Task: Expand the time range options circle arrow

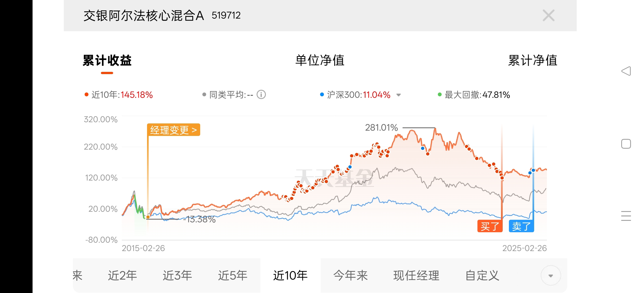Action: tap(551, 276)
